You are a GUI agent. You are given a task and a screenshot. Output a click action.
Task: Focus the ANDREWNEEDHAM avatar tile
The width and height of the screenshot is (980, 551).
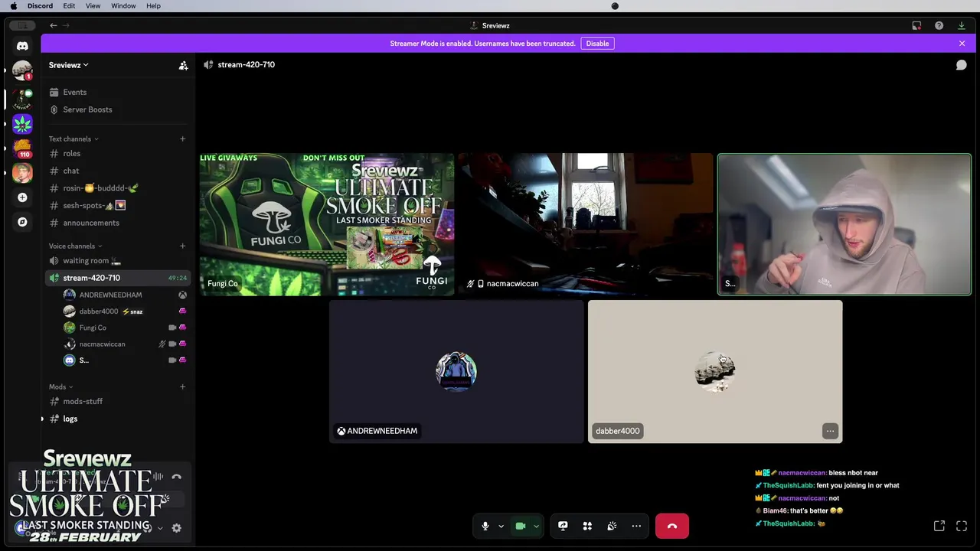[x=456, y=372]
